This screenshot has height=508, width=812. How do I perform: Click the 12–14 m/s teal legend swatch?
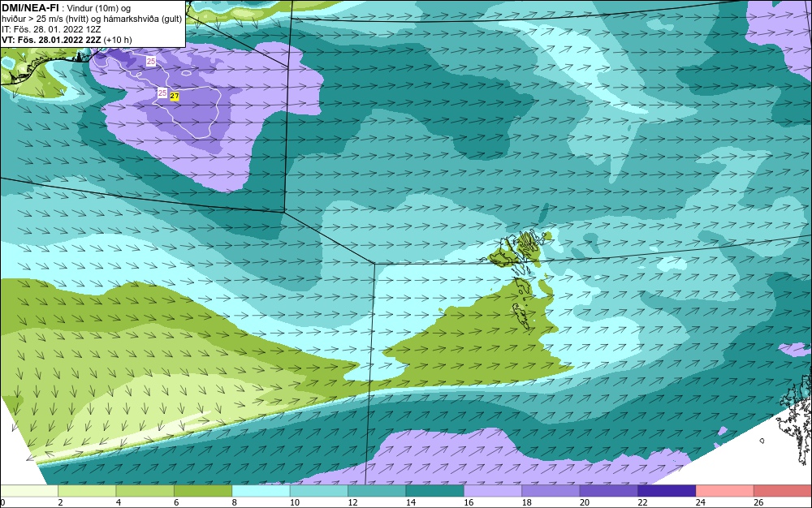coord(377,491)
